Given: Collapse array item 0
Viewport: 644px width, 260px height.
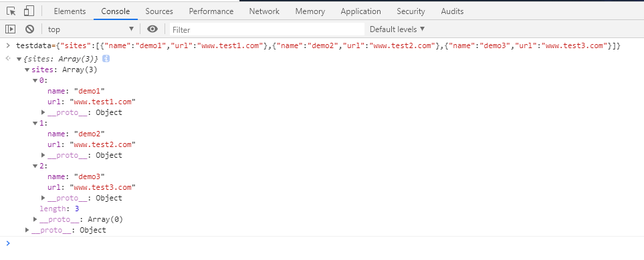Looking at the screenshot, I should 35,80.
